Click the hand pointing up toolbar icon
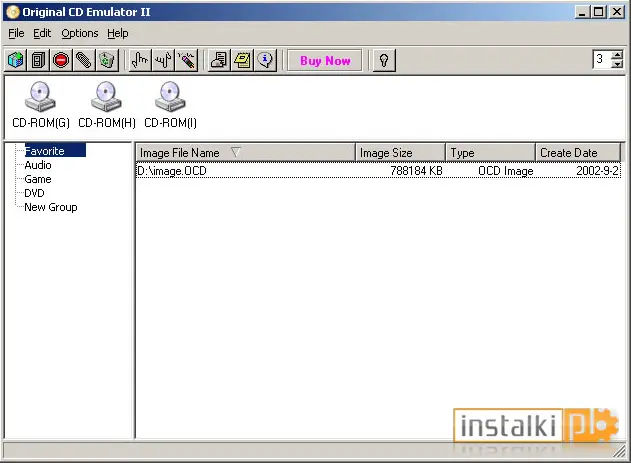 (140, 61)
